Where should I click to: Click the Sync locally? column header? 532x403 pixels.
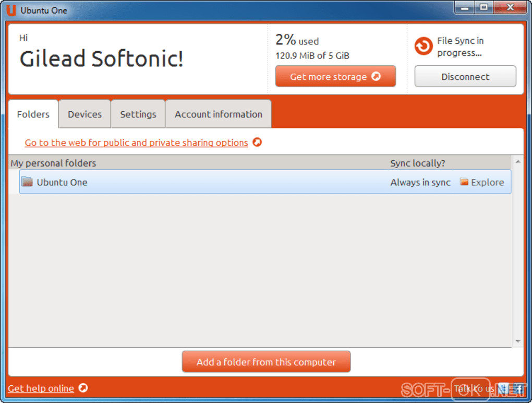pos(418,163)
